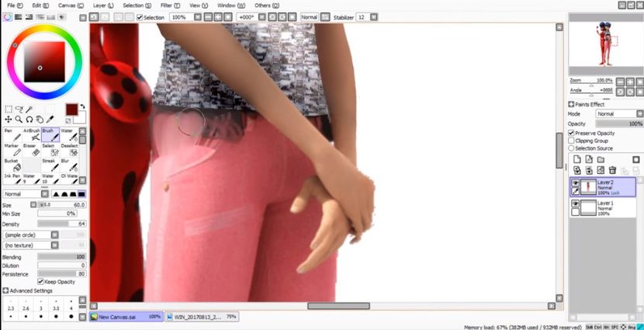Toggle the empty box below Layer 1's eye
Image resolution: width=644 pixels, height=330 pixels.
(x=576, y=212)
